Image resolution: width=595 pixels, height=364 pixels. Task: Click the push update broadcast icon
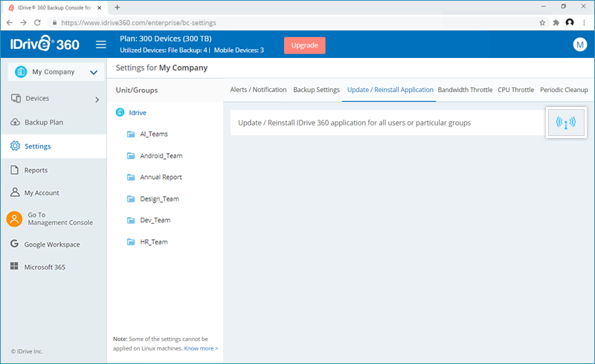pyautogui.click(x=566, y=123)
